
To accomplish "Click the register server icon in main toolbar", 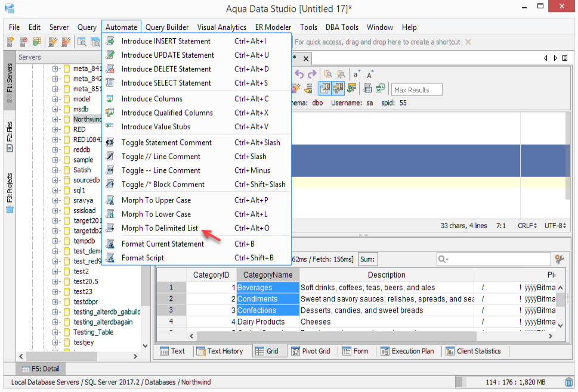I will (11, 42).
